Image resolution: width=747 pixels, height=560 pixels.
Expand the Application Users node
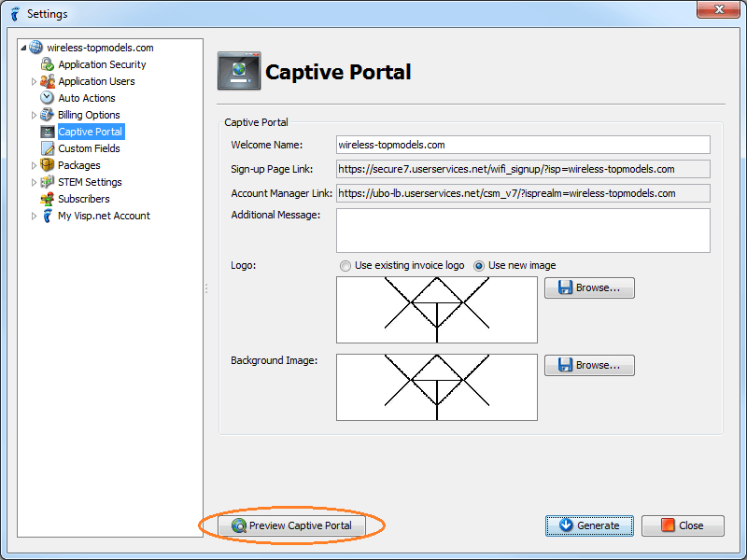point(34,81)
